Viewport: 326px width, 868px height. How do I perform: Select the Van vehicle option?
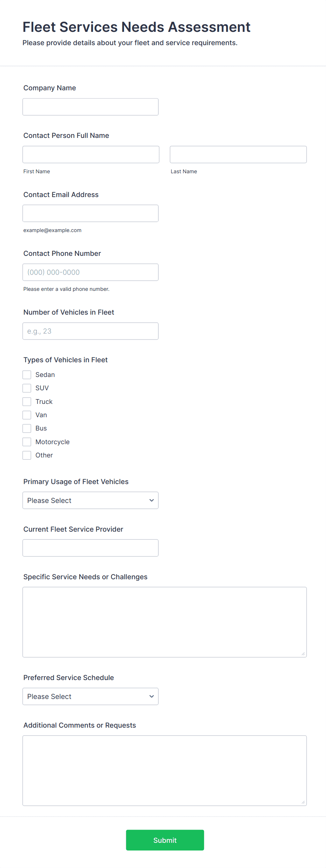27,415
